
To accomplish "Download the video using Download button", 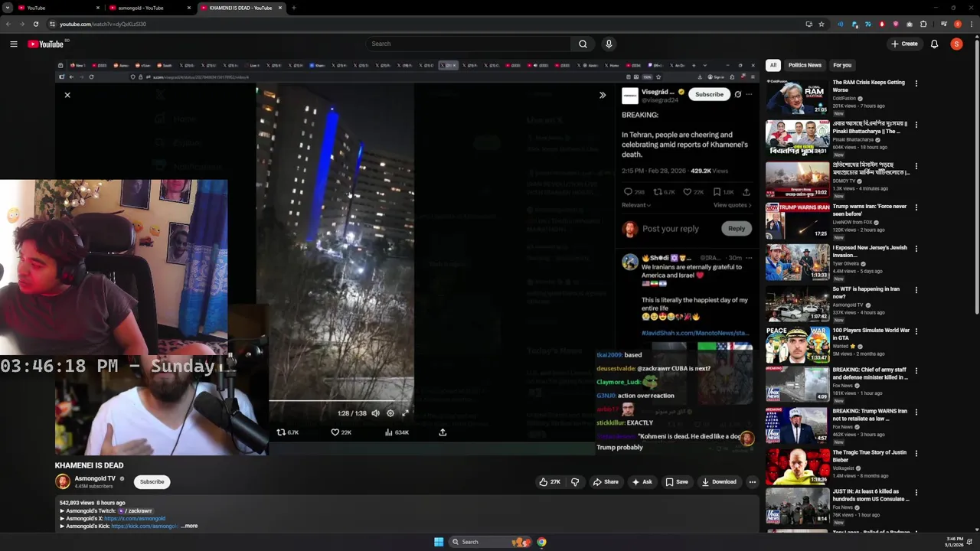I will 718,482.
